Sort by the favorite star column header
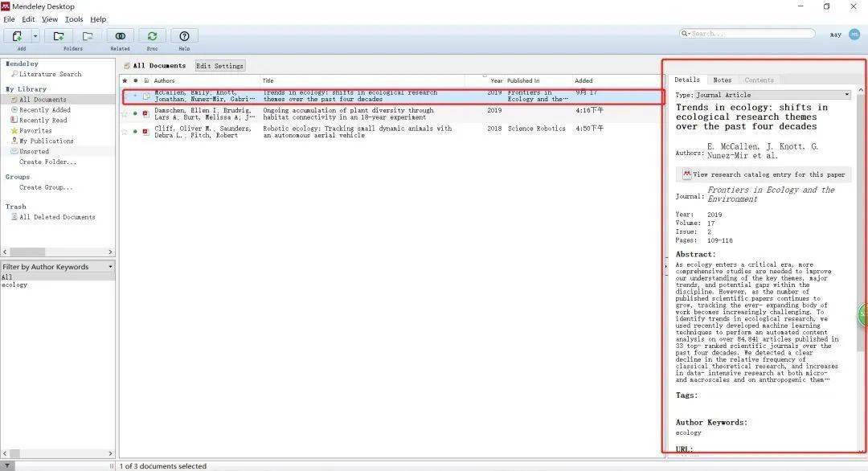 (x=125, y=81)
